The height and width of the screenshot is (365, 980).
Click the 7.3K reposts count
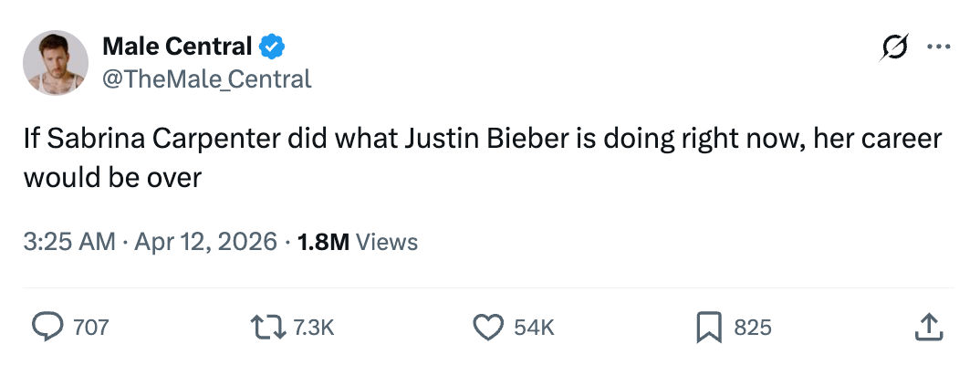click(x=313, y=328)
